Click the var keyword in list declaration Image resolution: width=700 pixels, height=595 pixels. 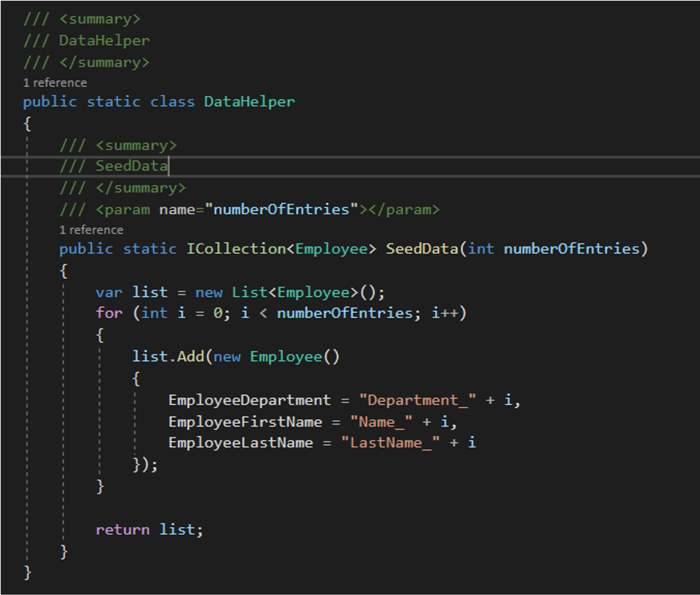(109, 293)
